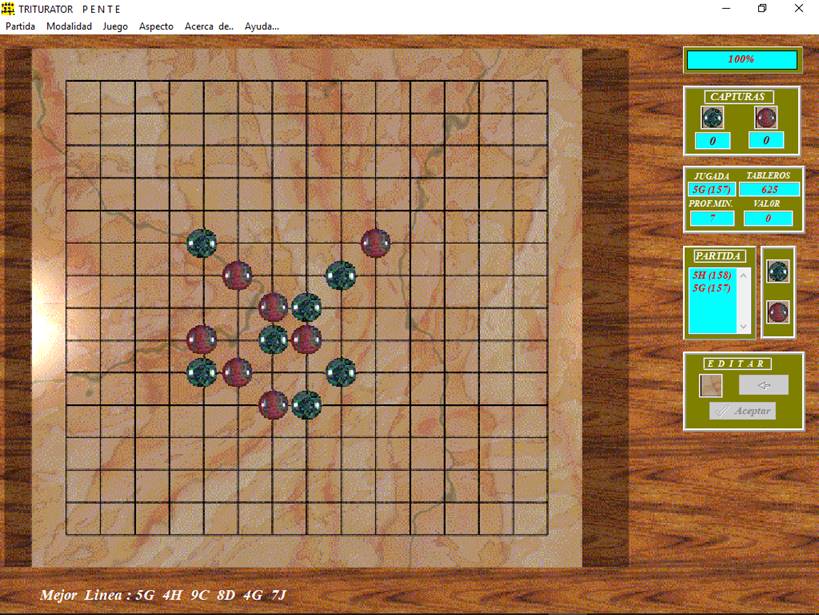This screenshot has width=819, height=615.
Task: Click the Triturator app icon in title bar
Action: point(8,8)
